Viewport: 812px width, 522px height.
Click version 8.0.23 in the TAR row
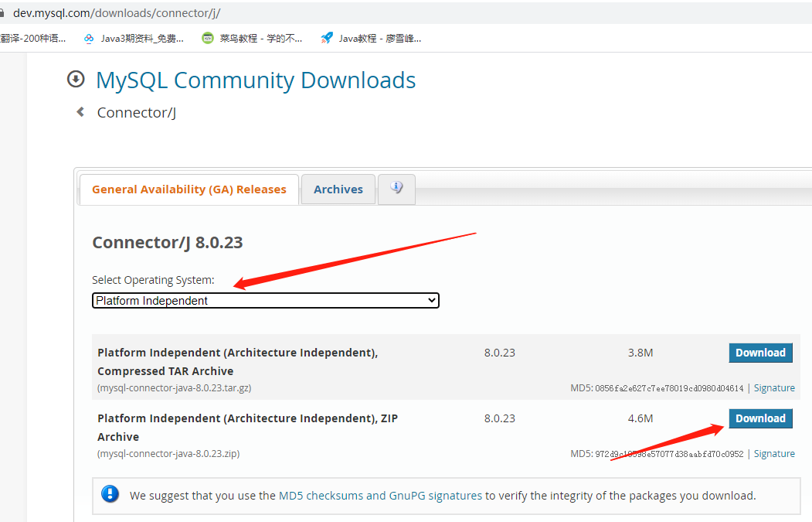click(x=500, y=353)
